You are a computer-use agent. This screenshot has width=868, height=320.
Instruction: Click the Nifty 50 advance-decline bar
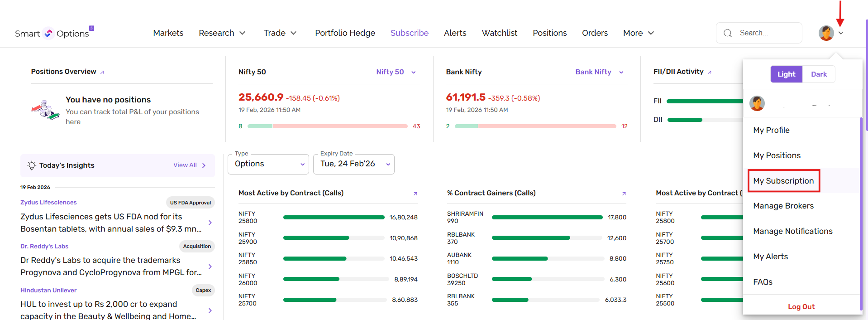pos(328,126)
